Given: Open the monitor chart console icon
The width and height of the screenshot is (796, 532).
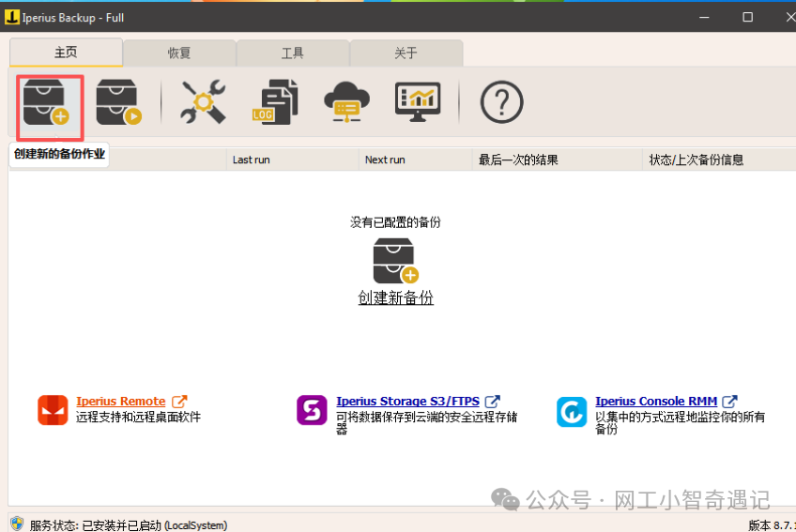Looking at the screenshot, I should pyautogui.click(x=419, y=102).
